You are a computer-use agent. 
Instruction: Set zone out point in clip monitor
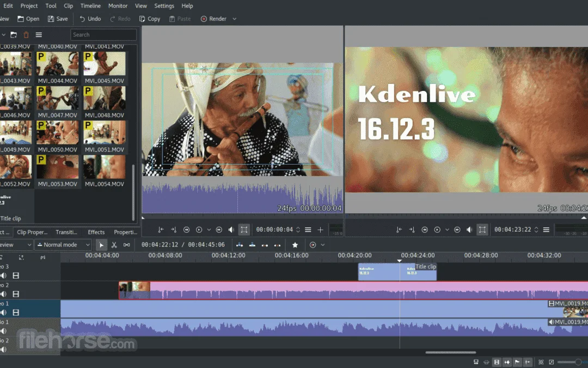click(174, 230)
